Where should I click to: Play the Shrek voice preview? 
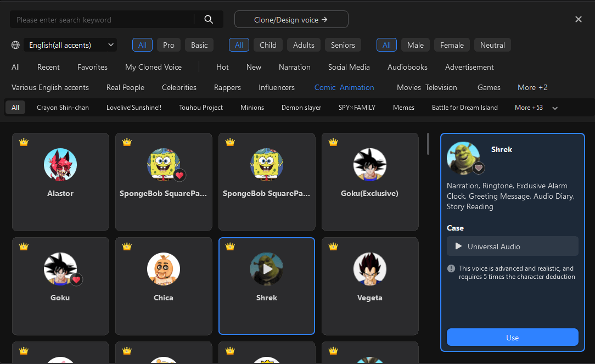pos(267,269)
